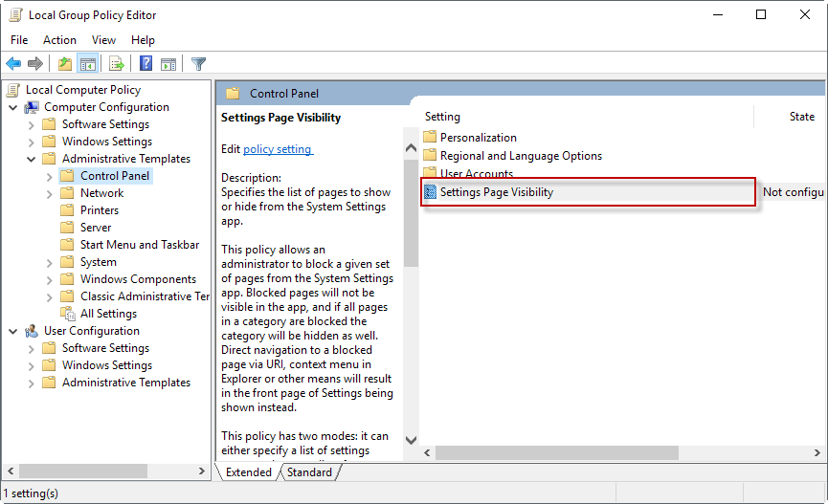This screenshot has height=504, width=828.
Task: Open Help via the question mark icon
Action: pos(145,64)
